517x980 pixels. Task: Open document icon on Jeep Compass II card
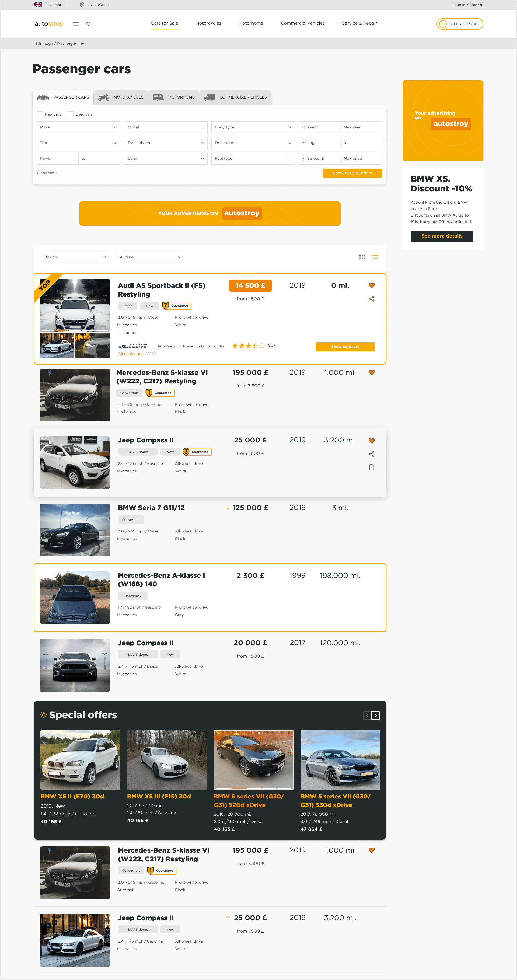pyautogui.click(x=372, y=467)
